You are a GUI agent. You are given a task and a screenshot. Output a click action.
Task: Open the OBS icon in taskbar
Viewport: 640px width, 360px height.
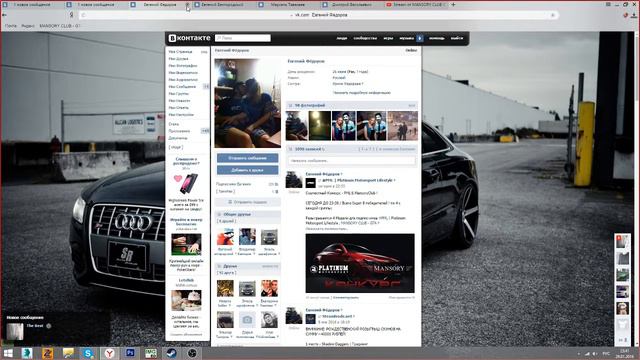[x=192, y=353]
